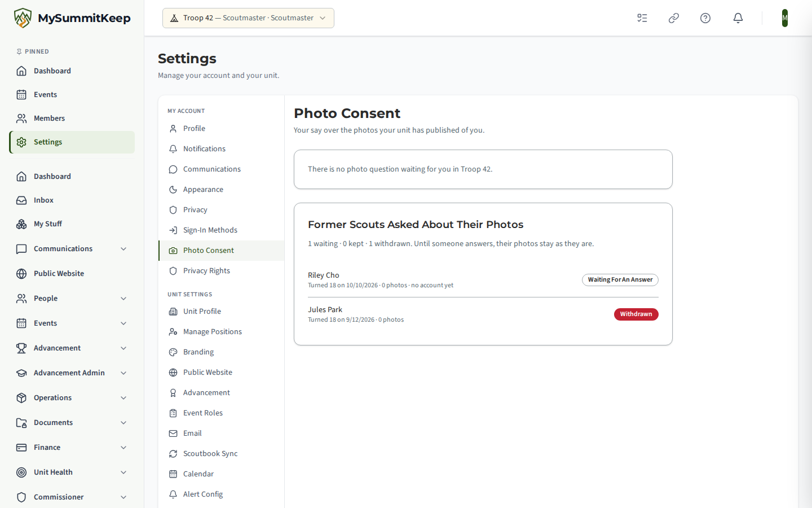This screenshot has height=508, width=812.
Task: Expand the Operations sidebar section
Action: tap(72, 398)
